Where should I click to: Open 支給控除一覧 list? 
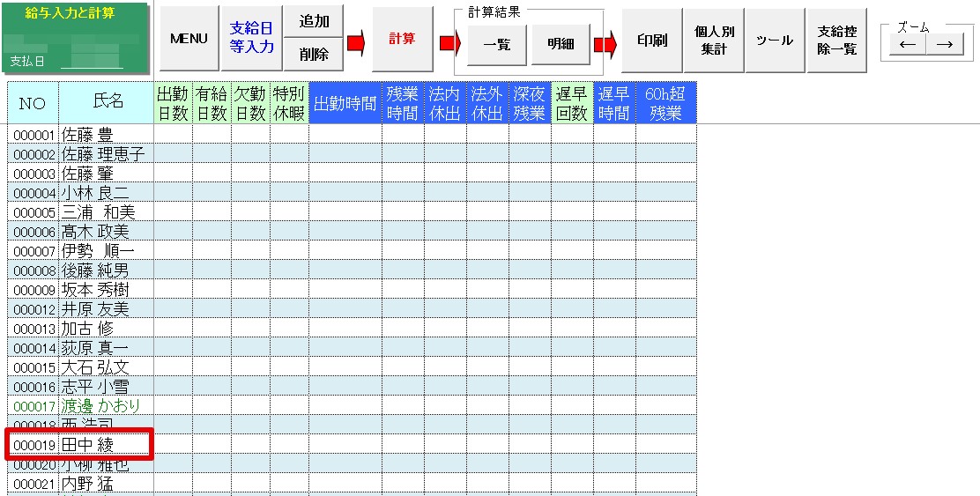coord(836,41)
